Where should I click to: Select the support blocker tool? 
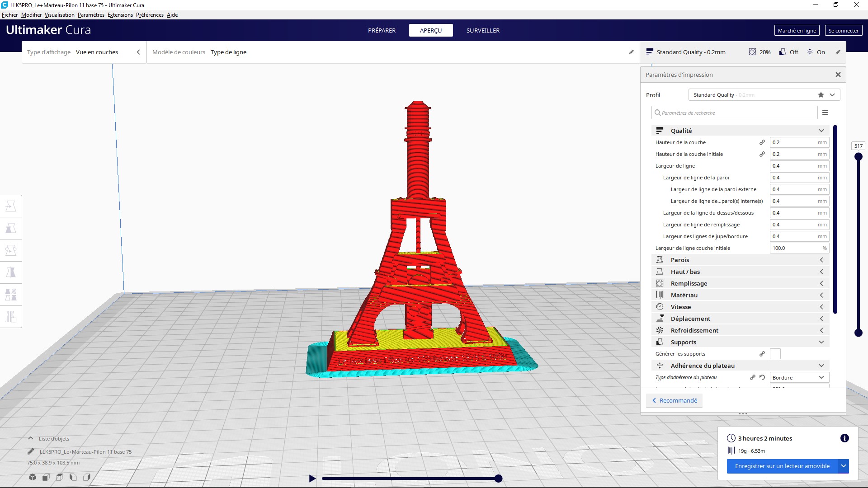pyautogui.click(x=11, y=317)
